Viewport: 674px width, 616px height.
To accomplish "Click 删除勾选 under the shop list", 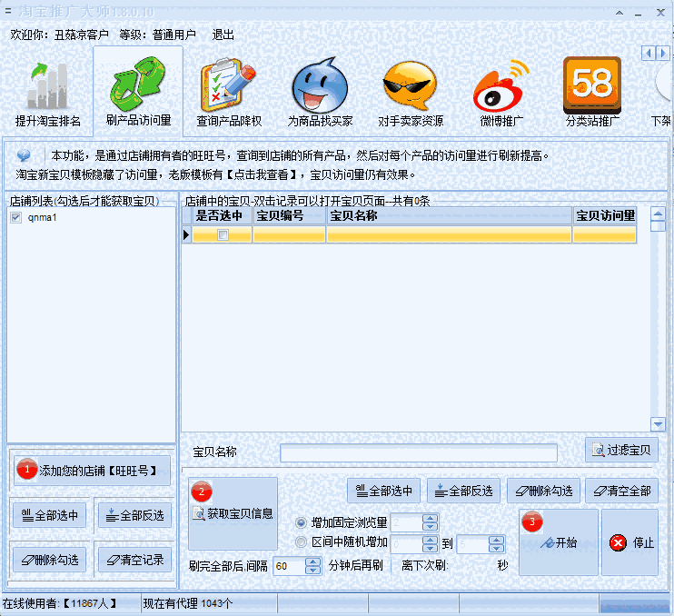I will [x=49, y=560].
